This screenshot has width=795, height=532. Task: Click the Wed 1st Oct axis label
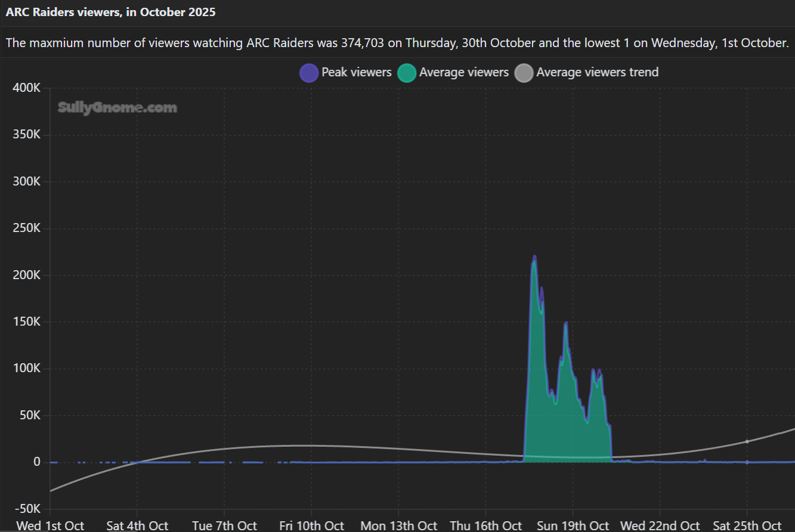click(x=50, y=525)
